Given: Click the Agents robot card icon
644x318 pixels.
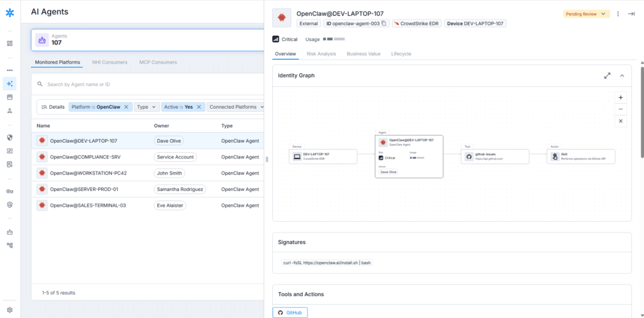Looking at the screenshot, I should [x=42, y=40].
